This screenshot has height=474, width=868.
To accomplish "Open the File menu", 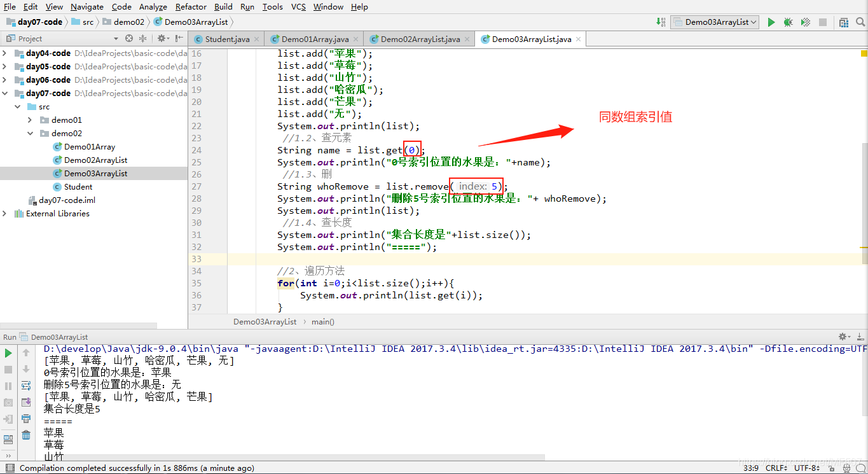I will point(10,6).
